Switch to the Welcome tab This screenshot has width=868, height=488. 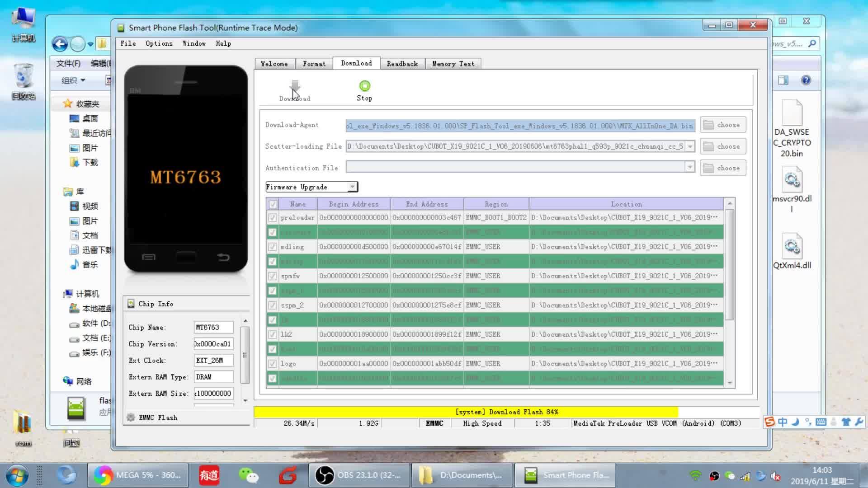click(274, 64)
